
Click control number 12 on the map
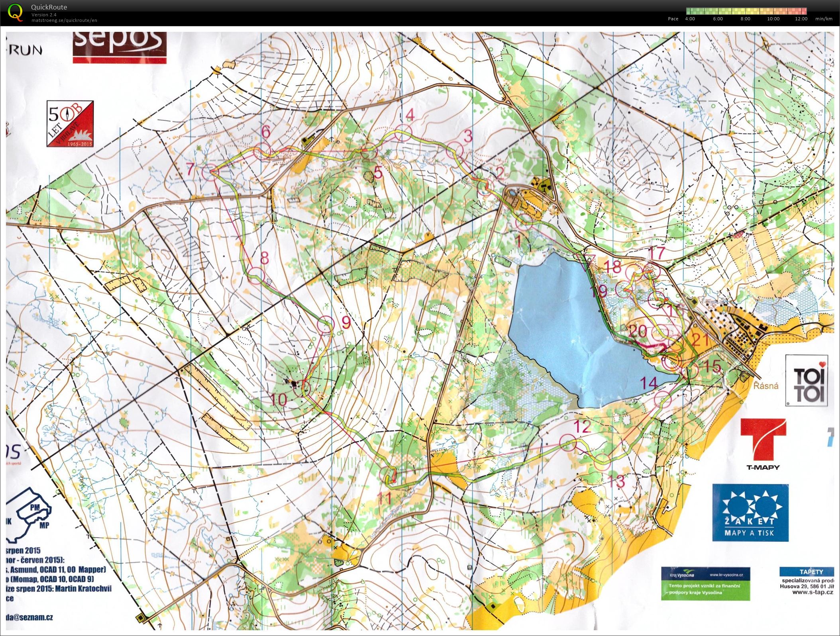(x=582, y=427)
